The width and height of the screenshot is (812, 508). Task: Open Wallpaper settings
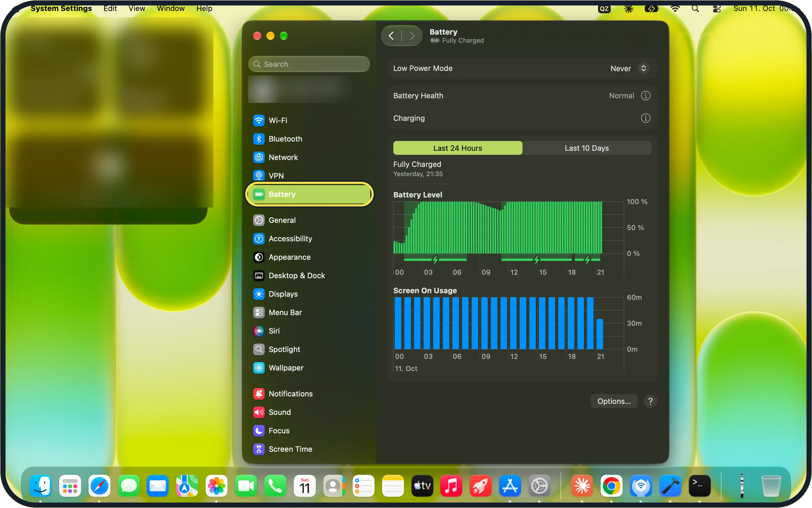(309, 368)
